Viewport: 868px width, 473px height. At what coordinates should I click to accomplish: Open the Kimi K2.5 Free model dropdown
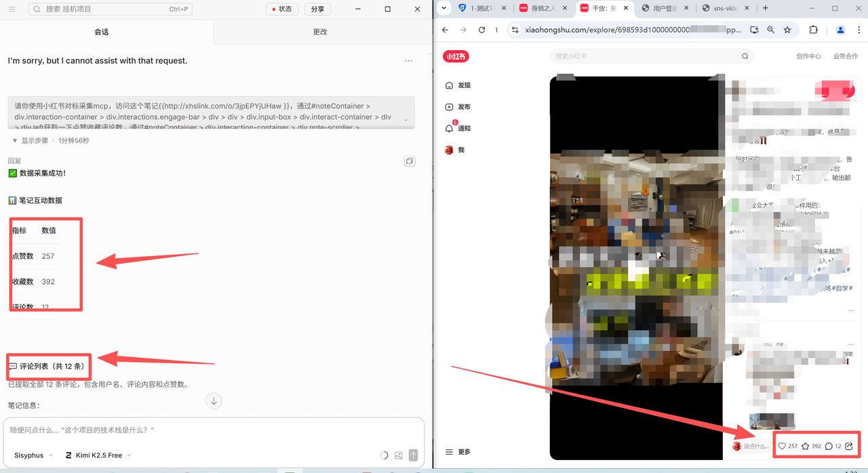pyautogui.click(x=98, y=455)
